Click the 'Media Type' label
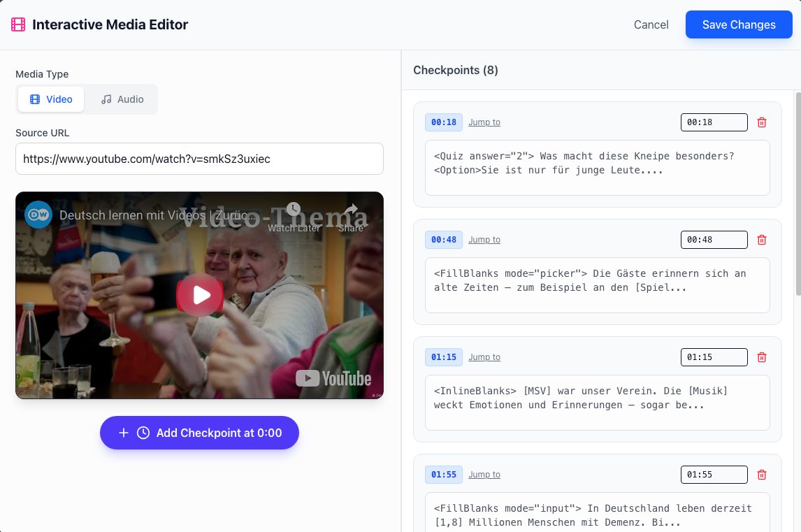Screen dimensions: 801x532 click(42, 74)
